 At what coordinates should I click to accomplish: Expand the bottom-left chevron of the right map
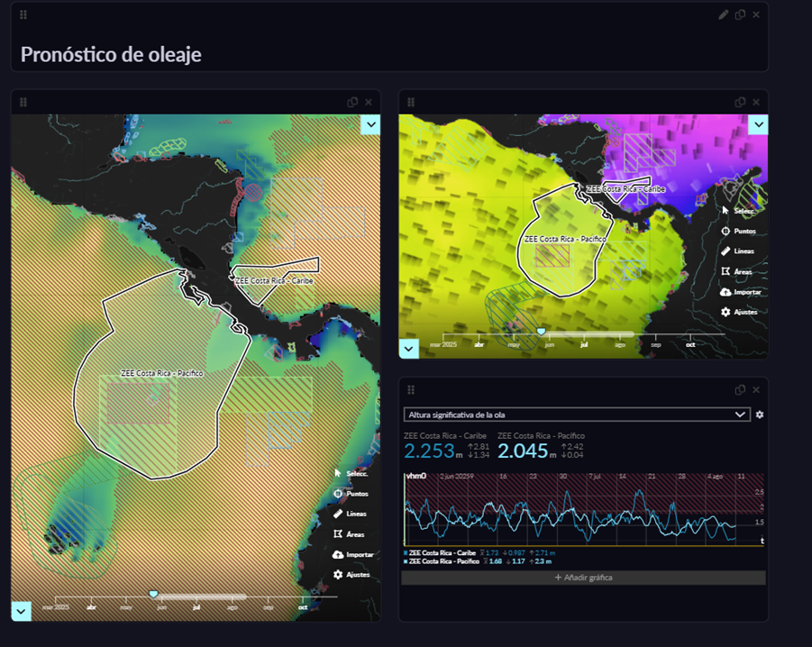click(x=409, y=348)
